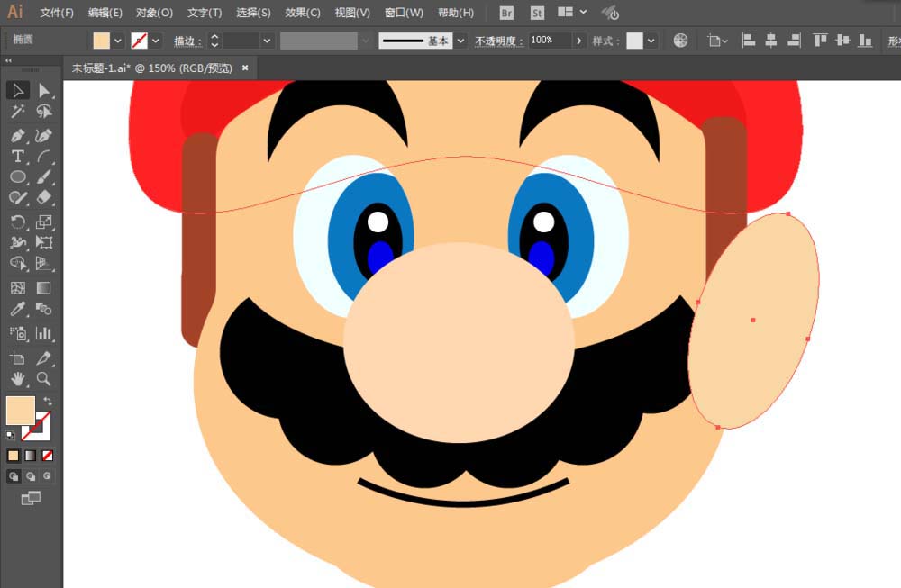Swap fill and stroke colors

(48, 402)
